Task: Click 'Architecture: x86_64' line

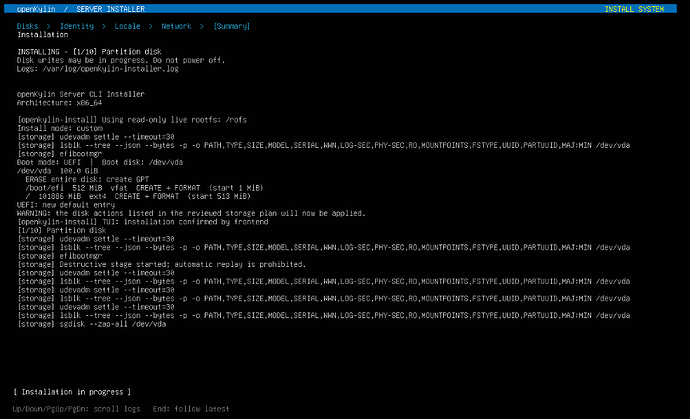Action: [59, 103]
